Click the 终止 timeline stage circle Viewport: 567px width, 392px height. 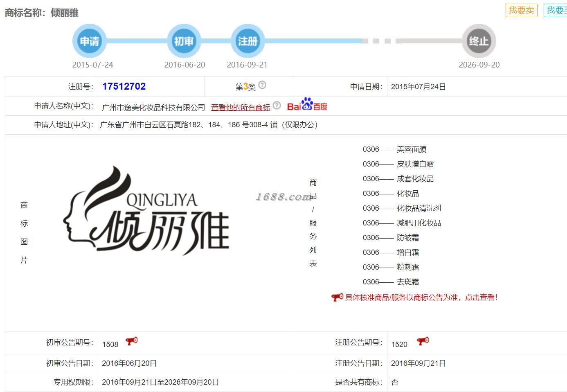pyautogui.click(x=479, y=41)
